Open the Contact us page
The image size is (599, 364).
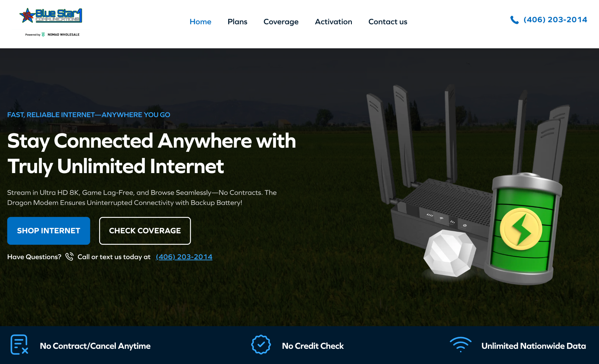pos(388,22)
